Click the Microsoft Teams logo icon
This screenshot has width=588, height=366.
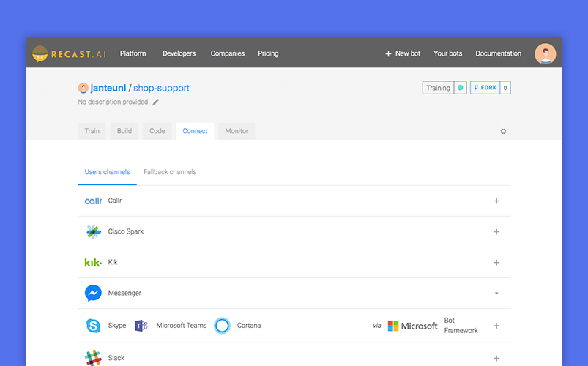(x=141, y=326)
